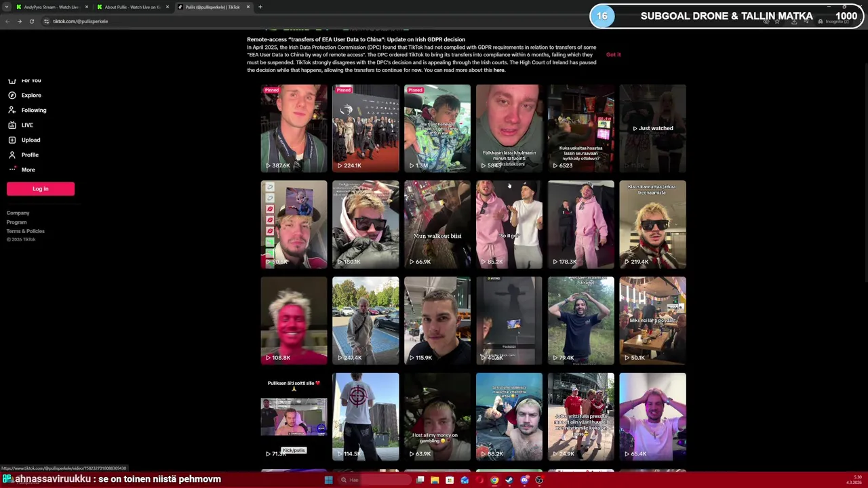
Task: Open the pink hoodie video 178.3K views
Action: pos(581,224)
